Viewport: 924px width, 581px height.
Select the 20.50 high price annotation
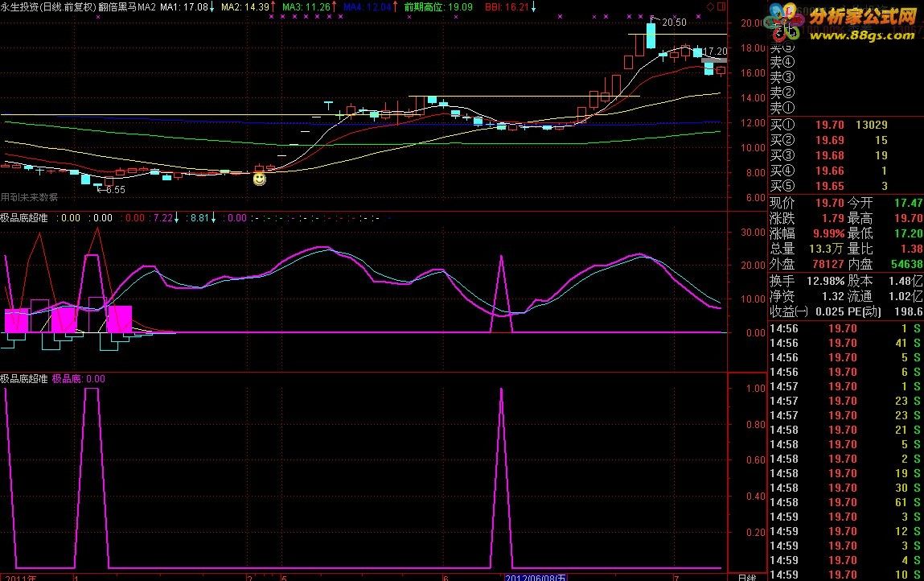tap(674, 23)
